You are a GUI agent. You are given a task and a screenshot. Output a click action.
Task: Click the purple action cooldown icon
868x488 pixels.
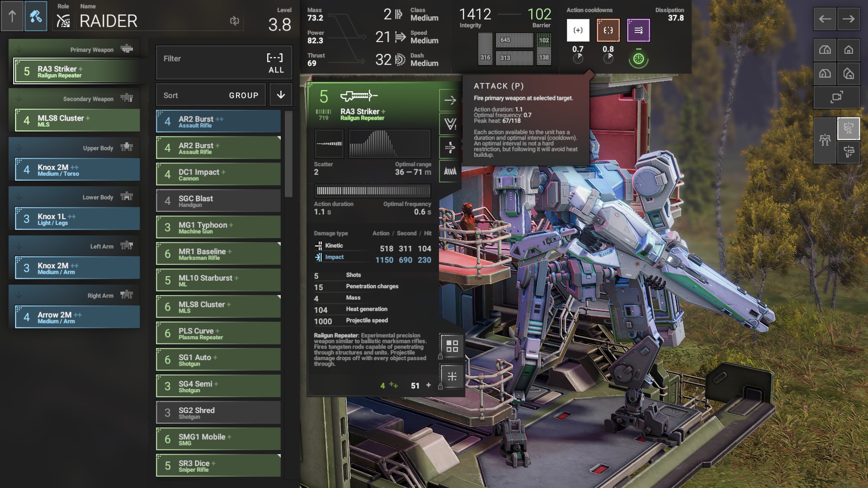pyautogui.click(x=638, y=30)
